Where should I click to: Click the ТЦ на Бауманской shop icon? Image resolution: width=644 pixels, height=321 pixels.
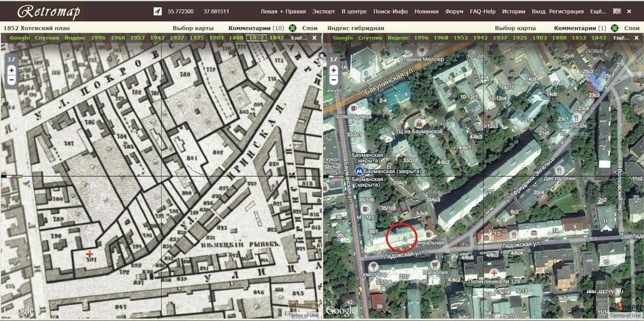(418, 123)
